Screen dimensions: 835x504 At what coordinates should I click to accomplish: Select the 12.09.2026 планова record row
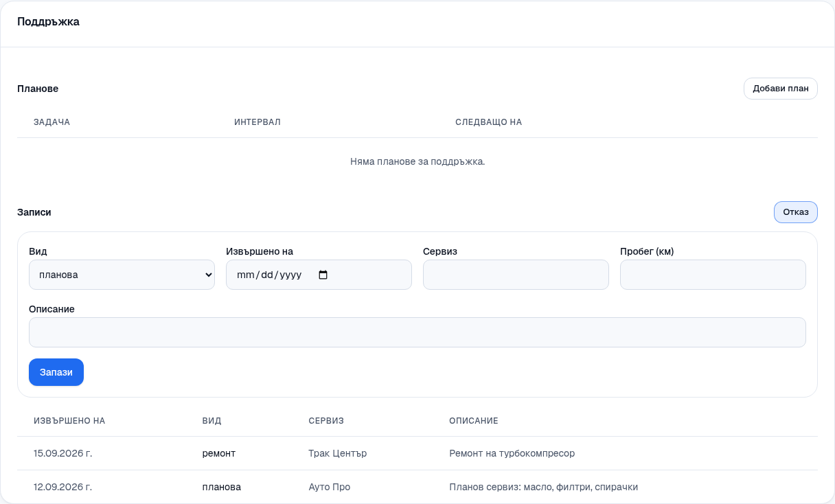(x=417, y=487)
